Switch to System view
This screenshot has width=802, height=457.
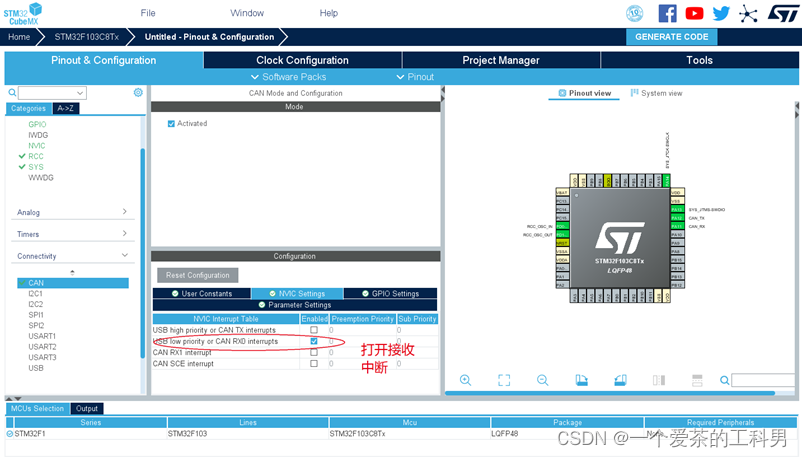coord(656,93)
